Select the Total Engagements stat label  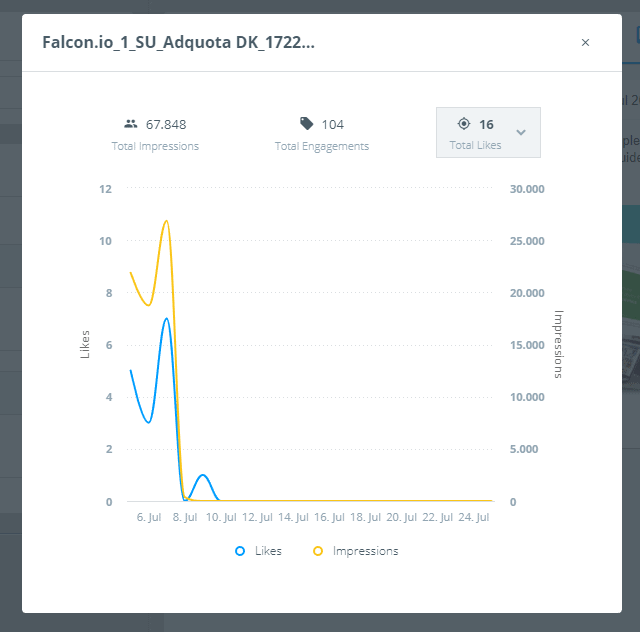pos(322,146)
